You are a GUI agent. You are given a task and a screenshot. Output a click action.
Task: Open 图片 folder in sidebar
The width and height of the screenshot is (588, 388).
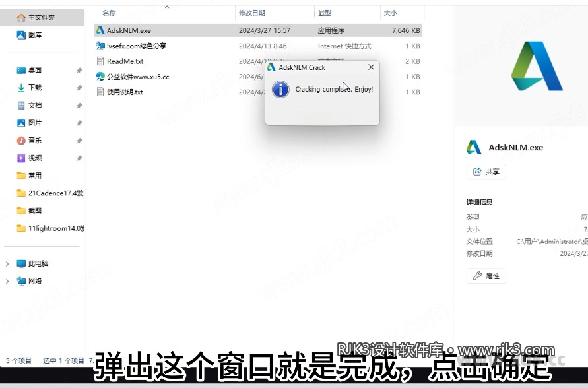click(x=34, y=123)
